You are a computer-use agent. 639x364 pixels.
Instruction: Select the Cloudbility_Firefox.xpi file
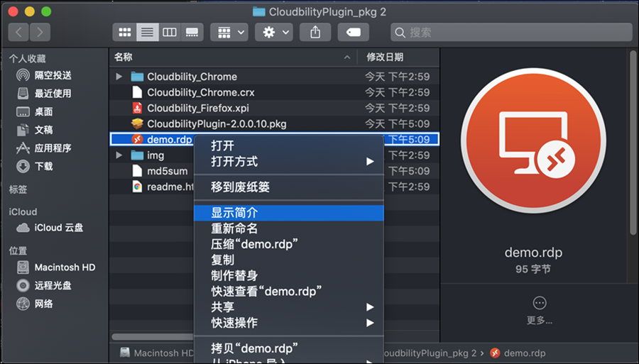pos(274,108)
